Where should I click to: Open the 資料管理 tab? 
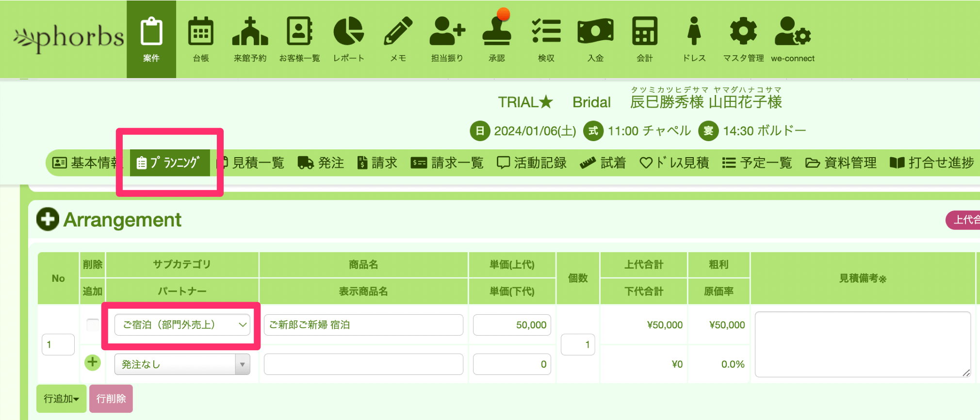[841, 162]
